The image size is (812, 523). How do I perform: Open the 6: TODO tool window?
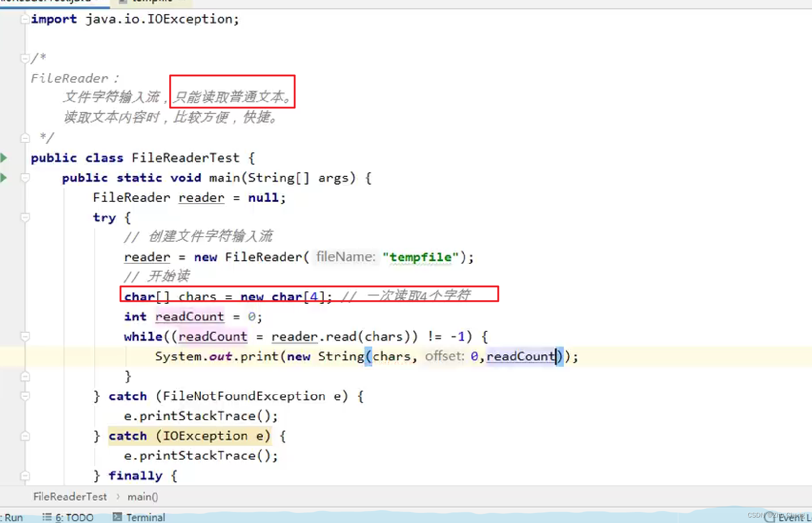68,517
